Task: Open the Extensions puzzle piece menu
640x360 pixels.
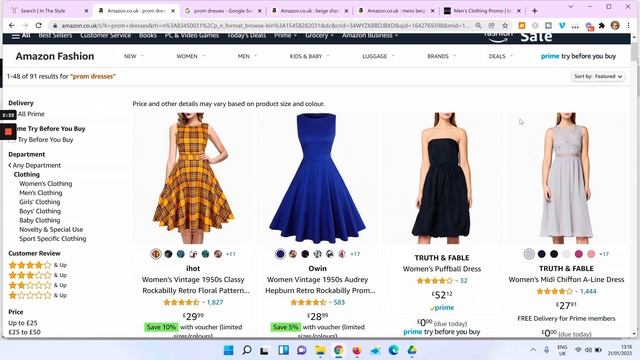Action: coord(602,25)
